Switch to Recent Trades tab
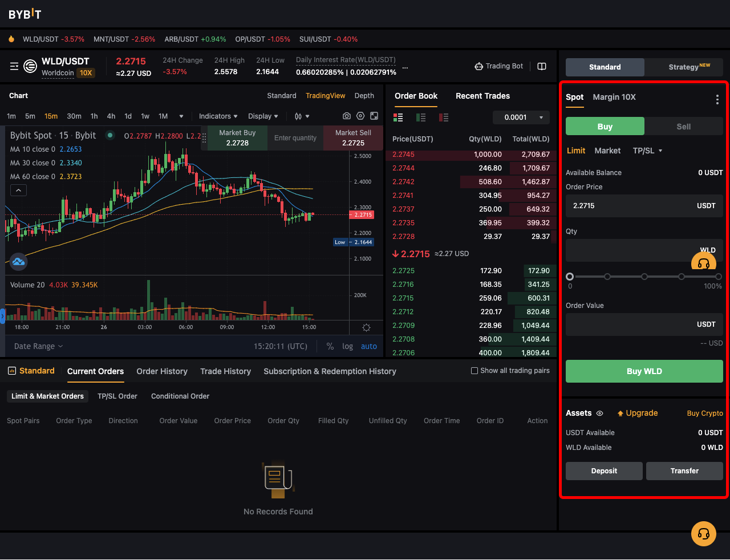The height and width of the screenshot is (560, 730). 482,96
